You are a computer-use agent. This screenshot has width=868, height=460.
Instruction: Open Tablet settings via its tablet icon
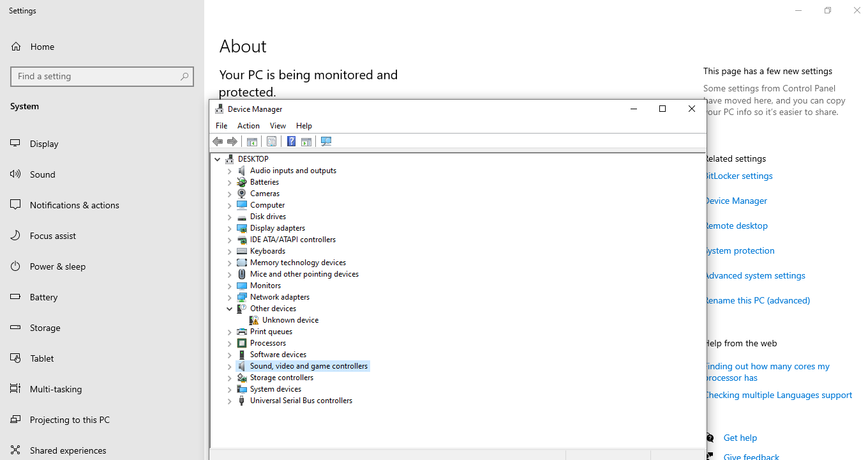pos(15,358)
